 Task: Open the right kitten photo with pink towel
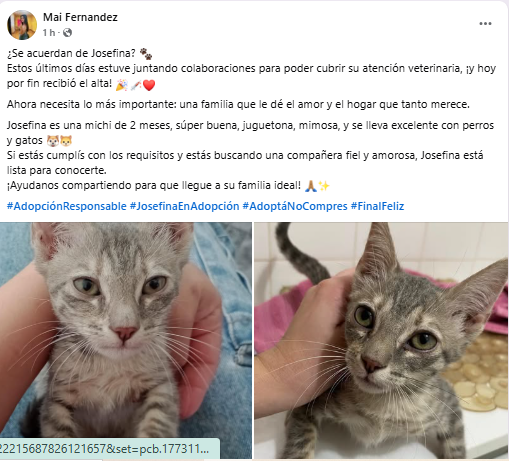tap(381, 340)
